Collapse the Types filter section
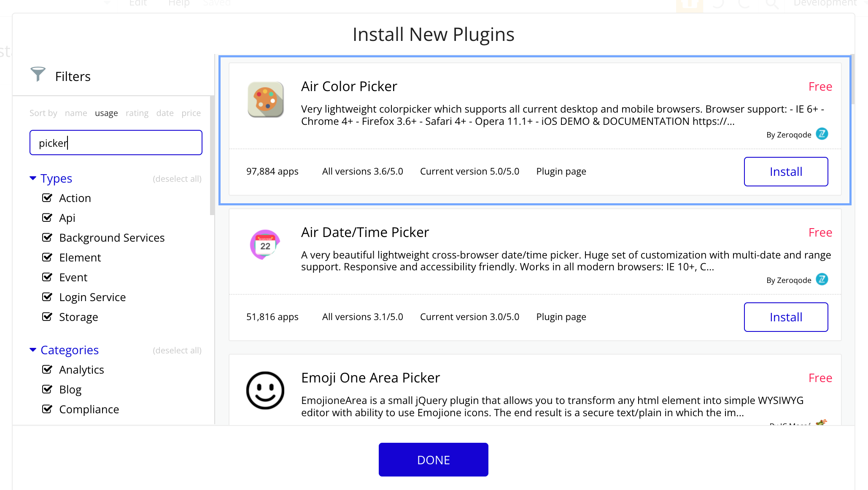 click(x=33, y=178)
